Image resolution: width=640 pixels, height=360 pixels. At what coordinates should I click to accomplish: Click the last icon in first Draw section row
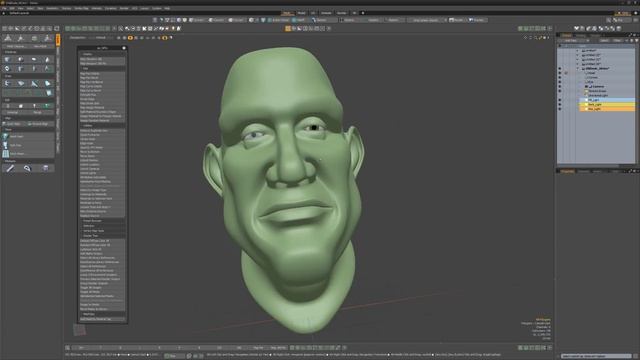click(x=48, y=83)
